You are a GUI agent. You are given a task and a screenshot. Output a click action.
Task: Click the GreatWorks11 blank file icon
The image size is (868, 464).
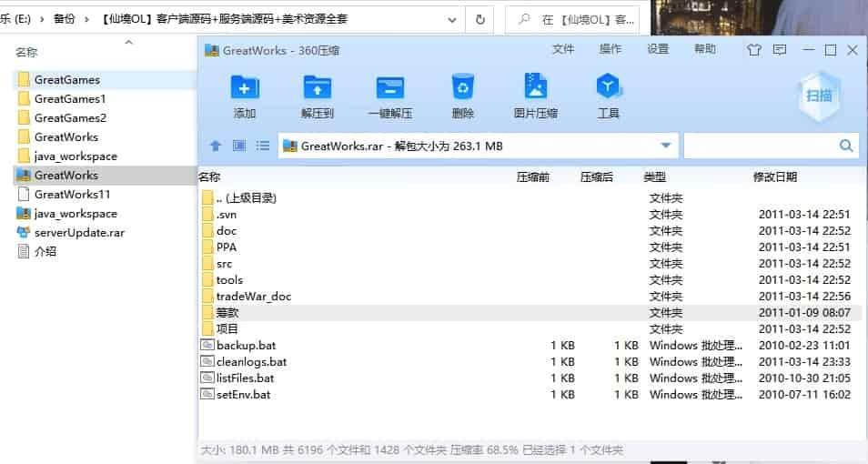pyautogui.click(x=24, y=194)
